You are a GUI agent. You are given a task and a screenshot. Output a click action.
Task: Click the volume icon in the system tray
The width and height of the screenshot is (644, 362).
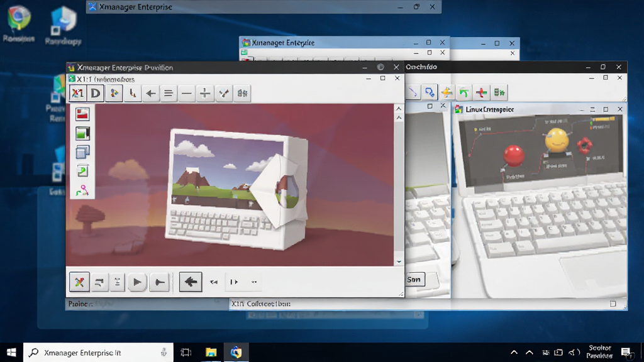pyautogui.click(x=574, y=352)
